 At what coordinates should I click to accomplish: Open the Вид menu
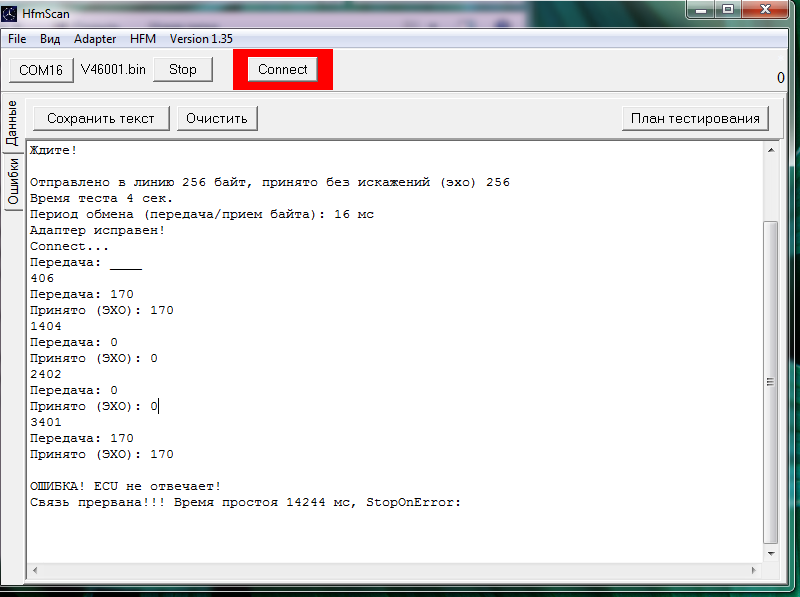[x=50, y=39]
